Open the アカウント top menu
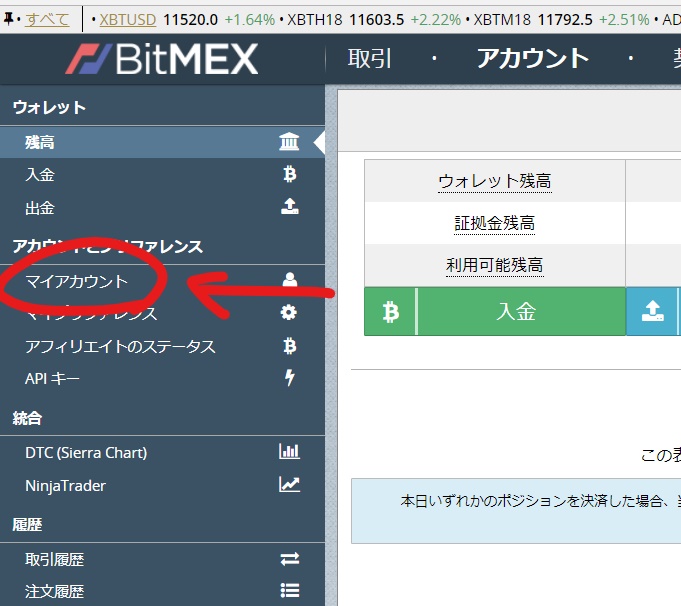Screen dimensions: 681x606 click(x=532, y=59)
